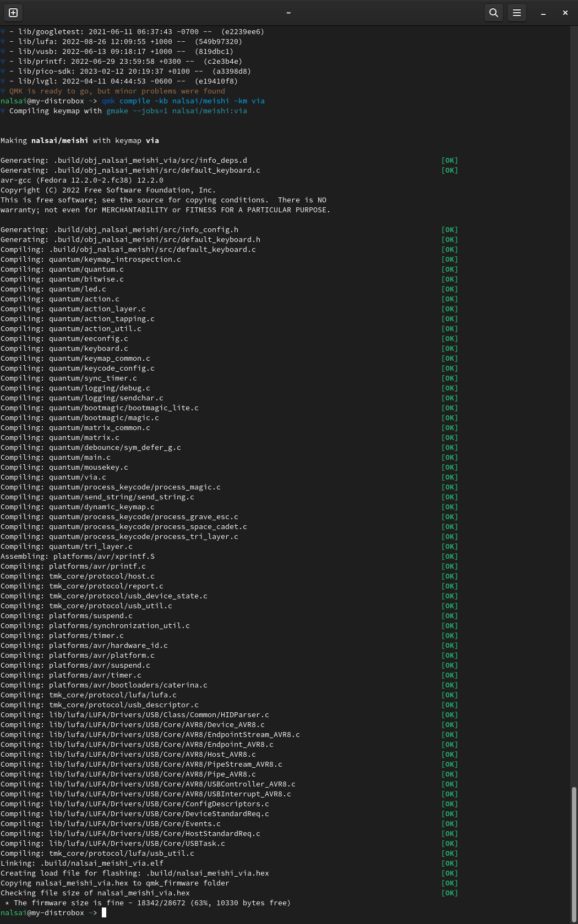Open the terminal search tool
578x924 pixels.
(494, 13)
